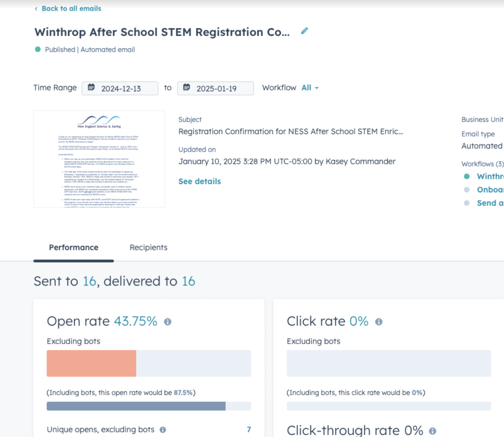Click the pencil edit icon beside email title

tap(304, 31)
